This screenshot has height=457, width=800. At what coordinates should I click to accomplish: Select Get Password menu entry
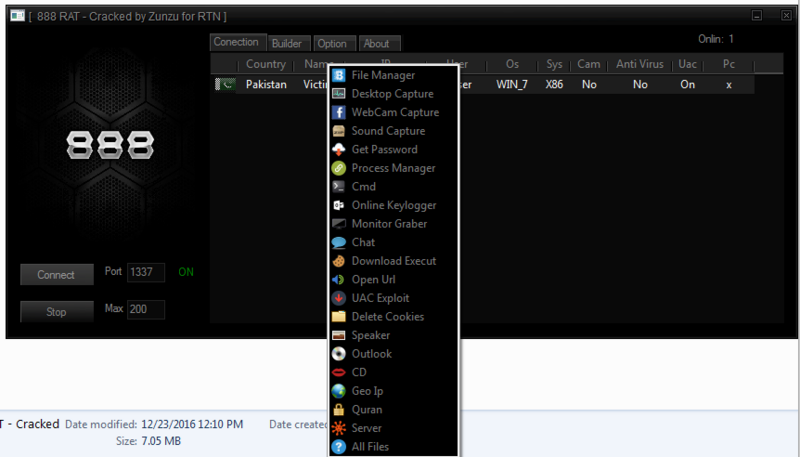point(393,149)
